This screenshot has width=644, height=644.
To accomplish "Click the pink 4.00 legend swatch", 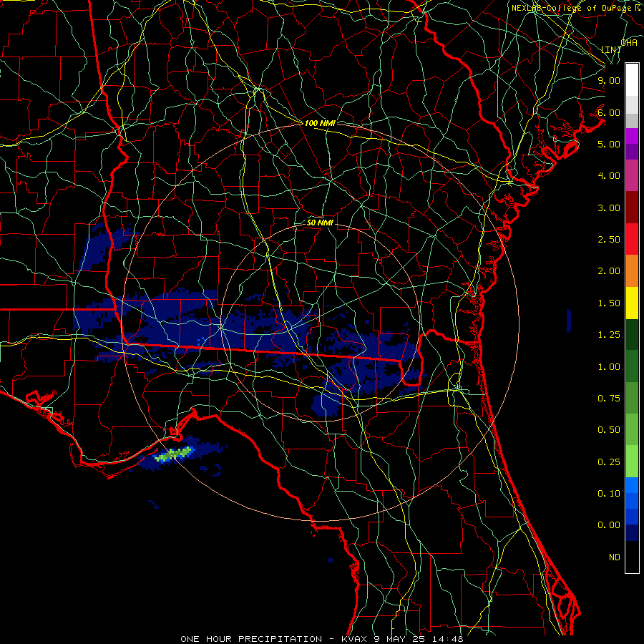I will coord(632,175).
